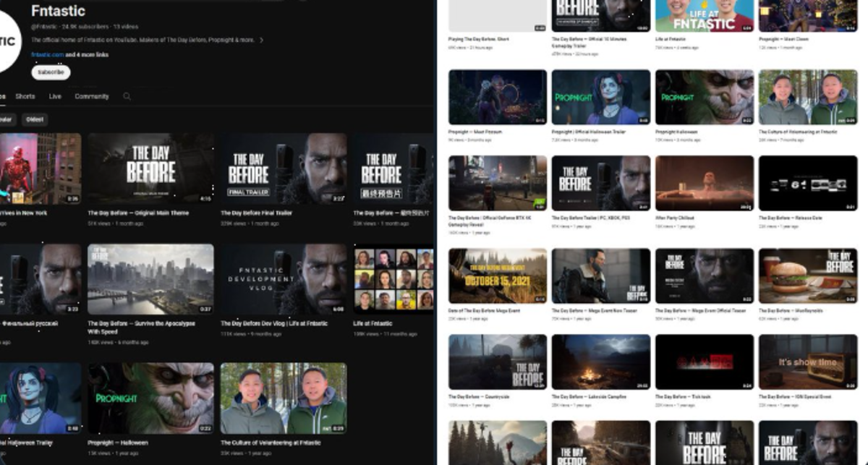This screenshot has height=465, width=868.
Task: Open the 10 Minutes Gameplay Trailer thumbnail
Action: 601,16
